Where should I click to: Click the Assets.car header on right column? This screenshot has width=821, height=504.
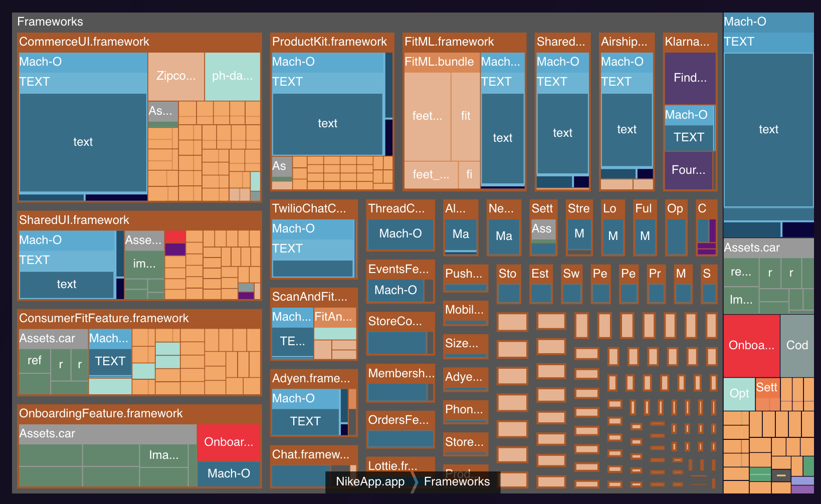click(769, 248)
